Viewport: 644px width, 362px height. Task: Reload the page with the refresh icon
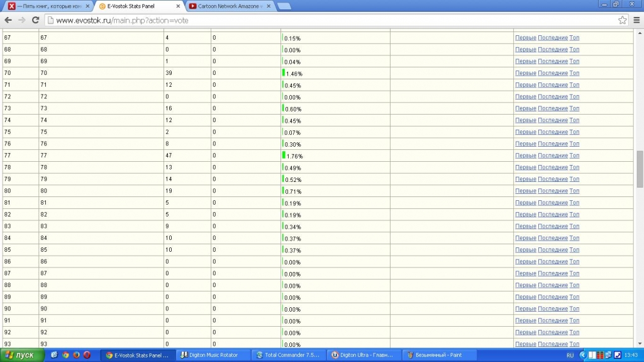point(35,20)
